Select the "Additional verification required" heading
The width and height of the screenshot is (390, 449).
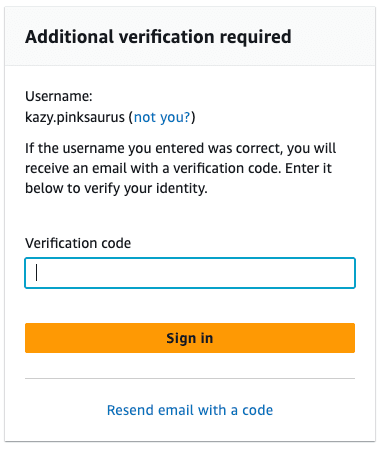tap(158, 37)
